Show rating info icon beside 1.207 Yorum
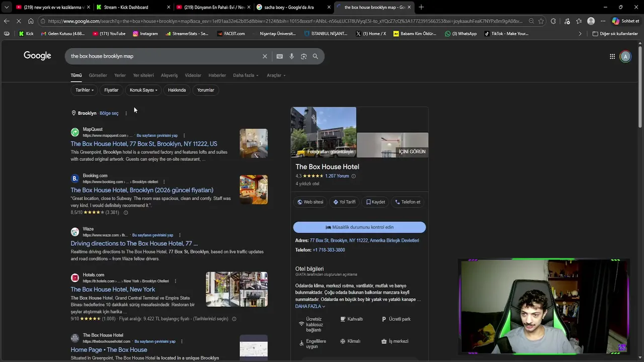This screenshot has width=644, height=362. click(x=353, y=176)
